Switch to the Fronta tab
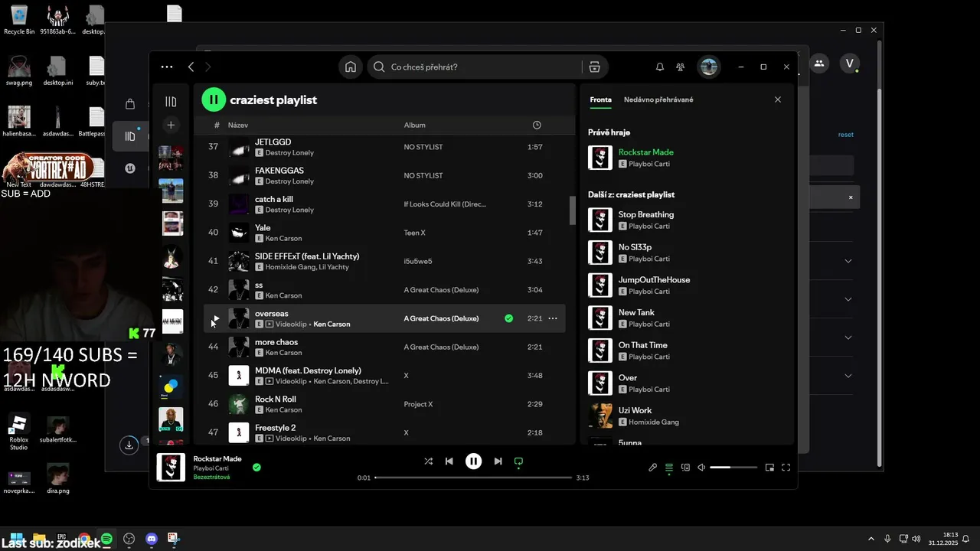This screenshot has height=551, width=980. [x=600, y=99]
